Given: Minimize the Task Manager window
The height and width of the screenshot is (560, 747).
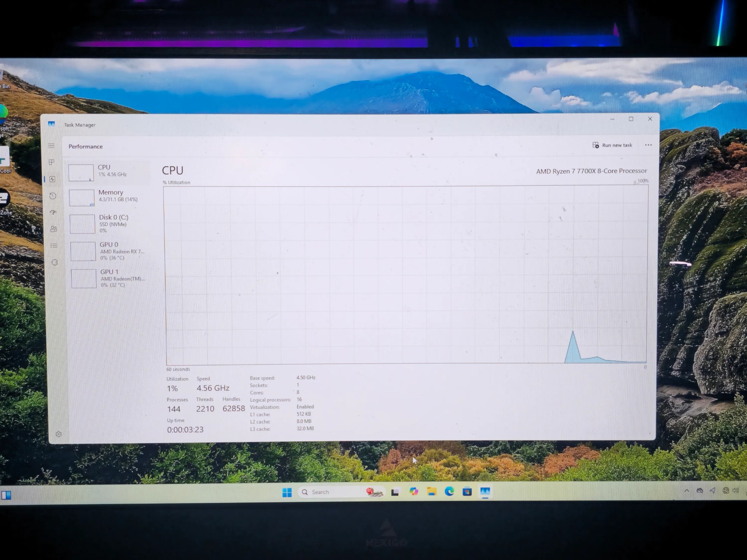Looking at the screenshot, I should click(612, 119).
